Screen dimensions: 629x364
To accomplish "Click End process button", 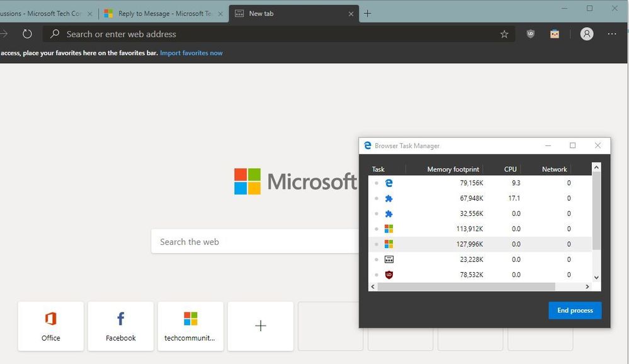I will [x=575, y=310].
